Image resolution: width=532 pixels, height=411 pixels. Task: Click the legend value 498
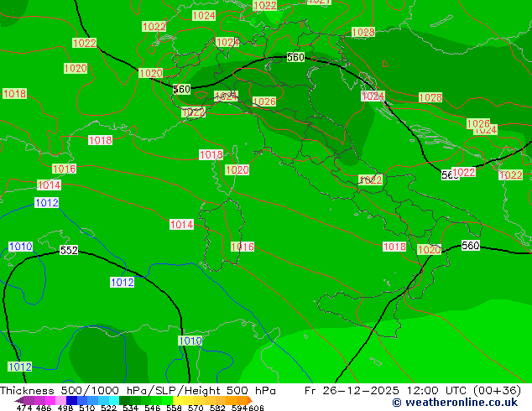pyautogui.click(x=65, y=408)
